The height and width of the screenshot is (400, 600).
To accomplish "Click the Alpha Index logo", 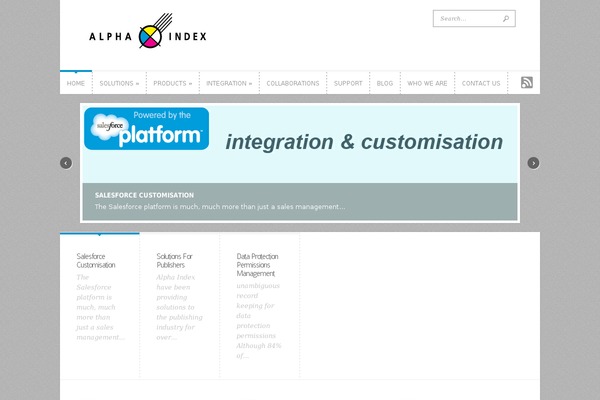I will 148,36.
